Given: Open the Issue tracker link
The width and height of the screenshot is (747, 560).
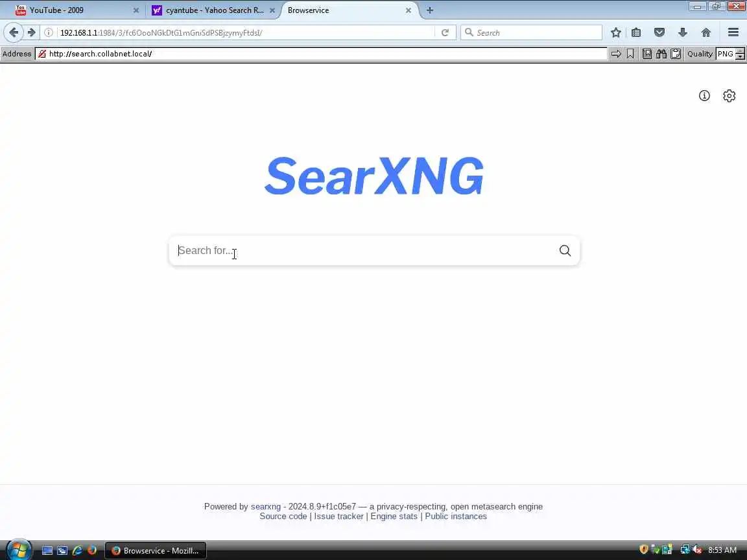Looking at the screenshot, I should click(338, 517).
